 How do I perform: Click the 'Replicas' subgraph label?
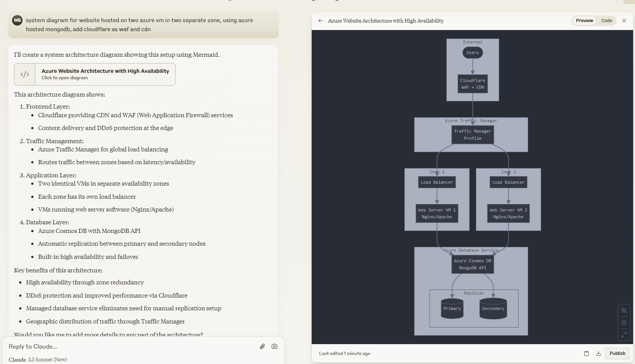tap(474, 293)
